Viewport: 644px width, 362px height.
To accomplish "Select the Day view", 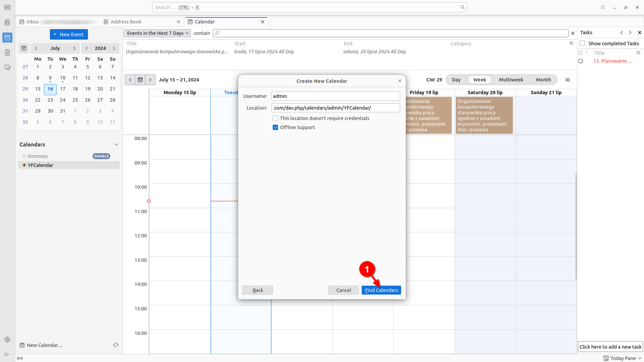I will tap(456, 80).
